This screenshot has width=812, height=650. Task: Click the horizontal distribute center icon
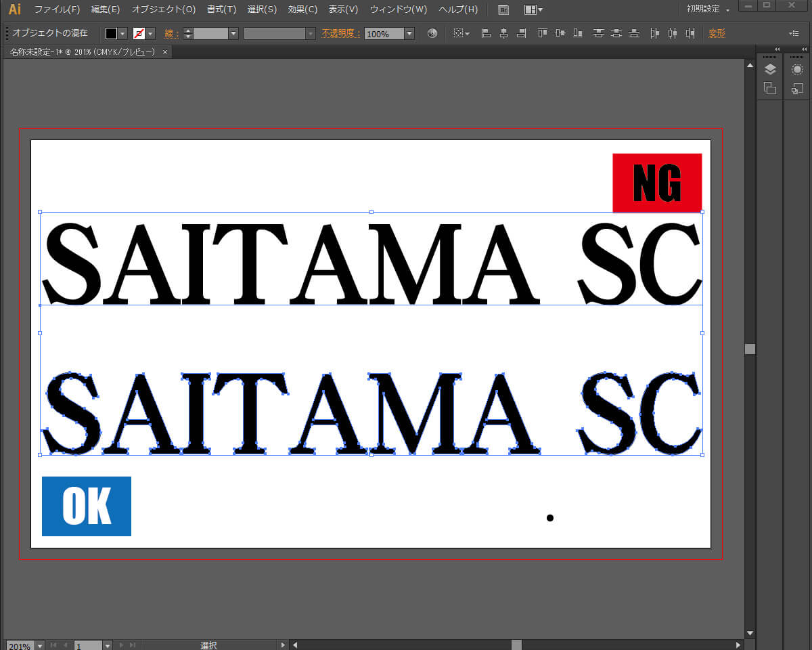tap(672, 33)
